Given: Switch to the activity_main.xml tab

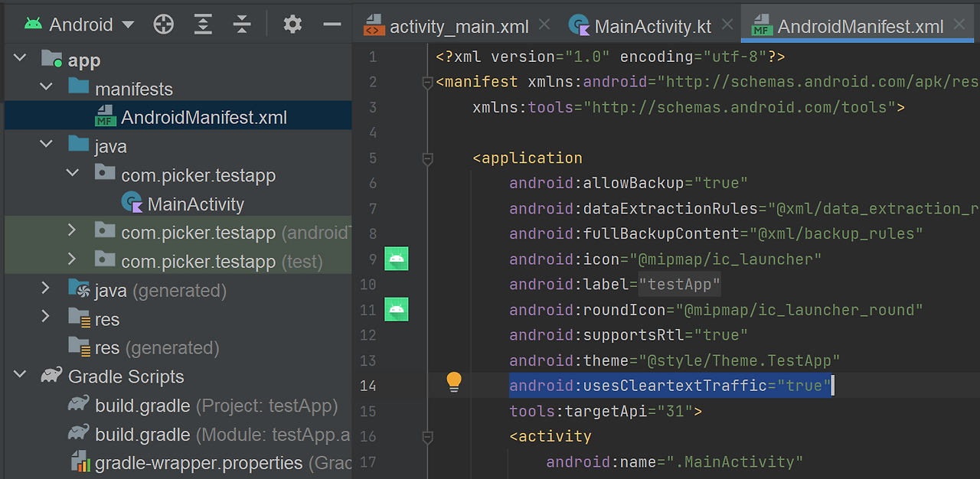Looking at the screenshot, I should pyautogui.click(x=458, y=25).
